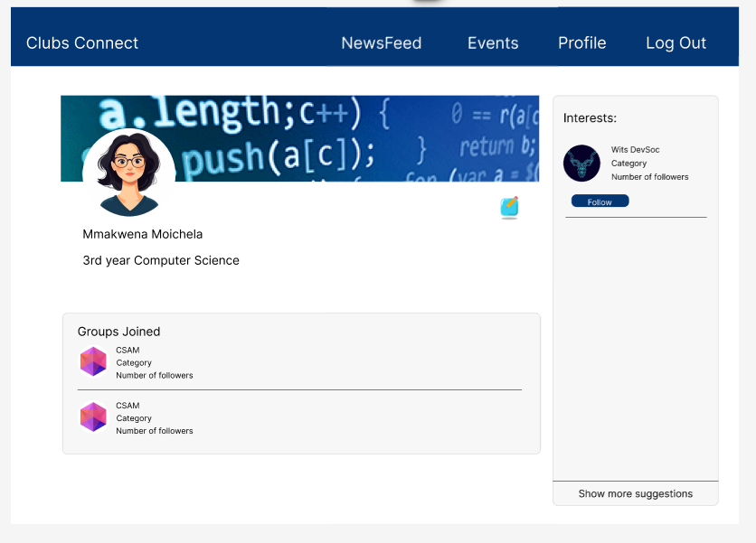
Task: Select the second CSAM group logo
Action: [x=93, y=417]
